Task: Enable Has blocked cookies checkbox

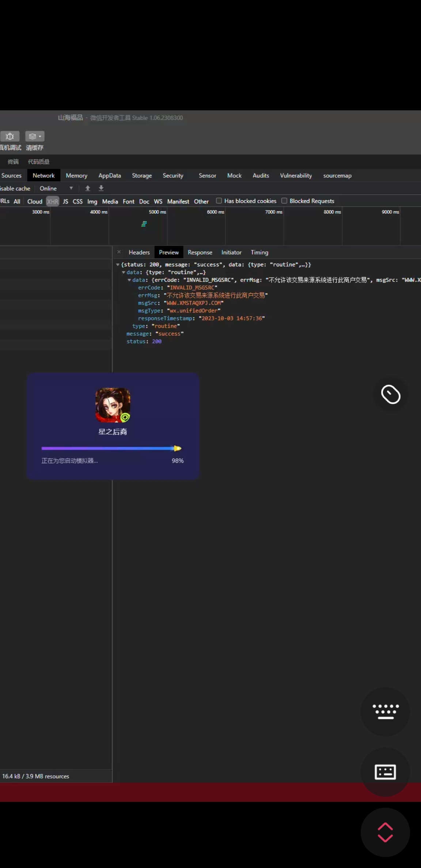Action: point(219,201)
